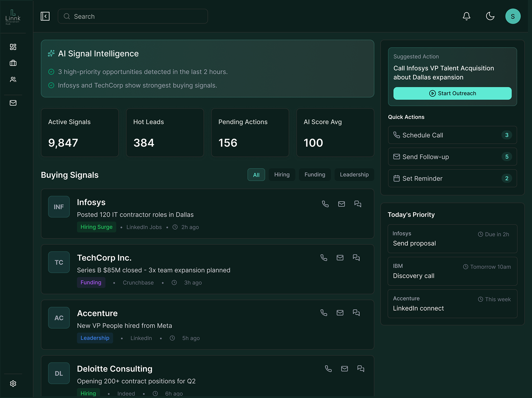
Task: Call Infosys using the phone icon
Action: coord(325,204)
